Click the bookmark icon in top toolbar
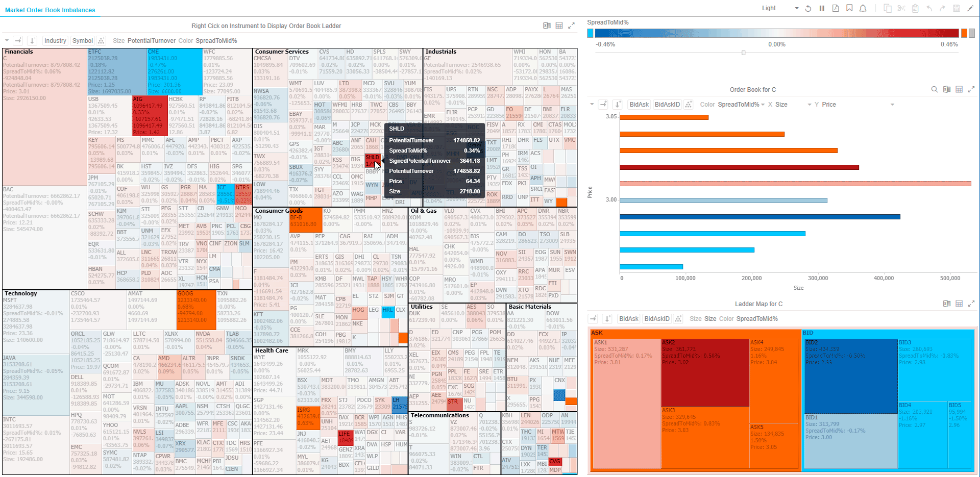 (849, 8)
